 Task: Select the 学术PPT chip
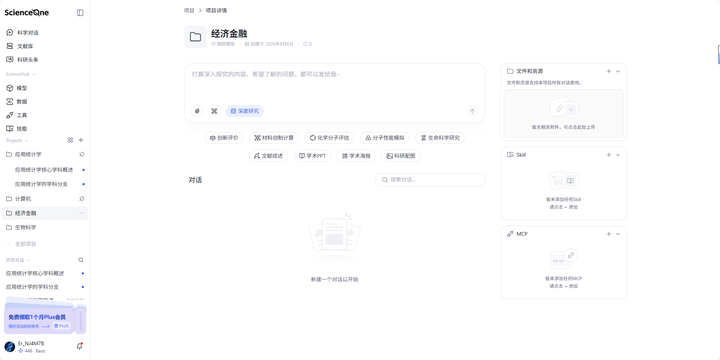click(312, 156)
